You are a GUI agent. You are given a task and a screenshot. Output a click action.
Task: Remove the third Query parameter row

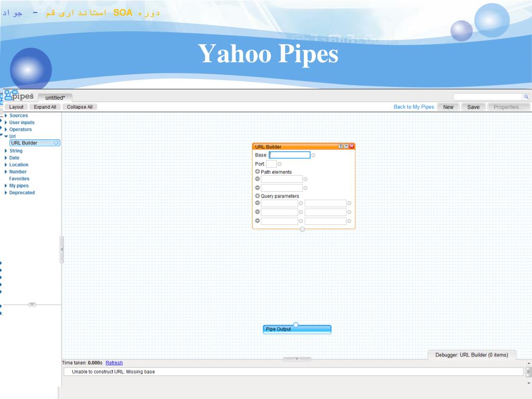(x=258, y=220)
